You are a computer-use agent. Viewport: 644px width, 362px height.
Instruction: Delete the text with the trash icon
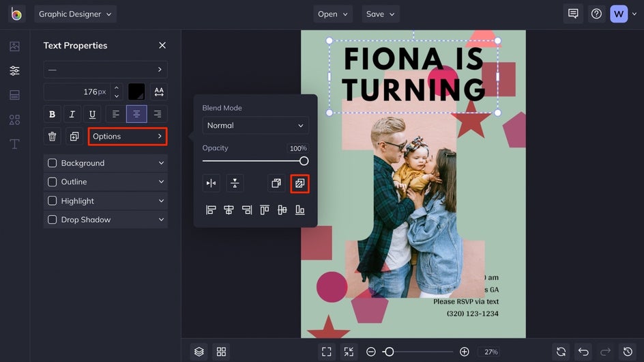tap(52, 137)
